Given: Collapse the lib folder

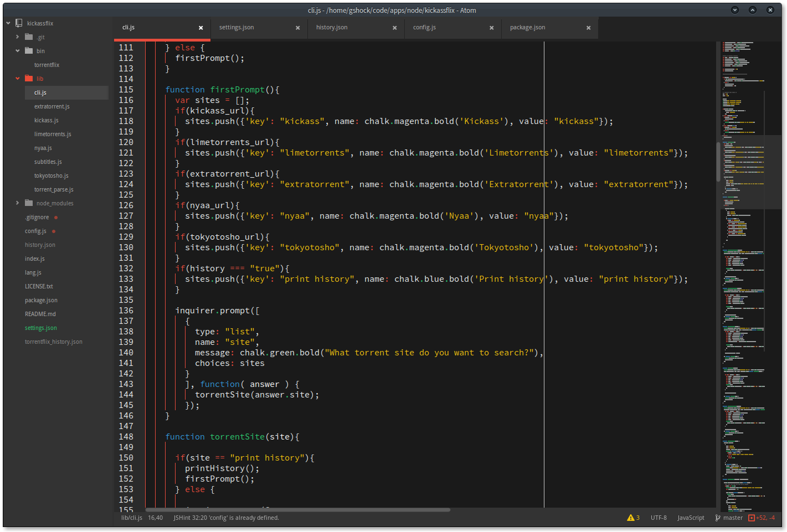Looking at the screenshot, I should click(17, 78).
